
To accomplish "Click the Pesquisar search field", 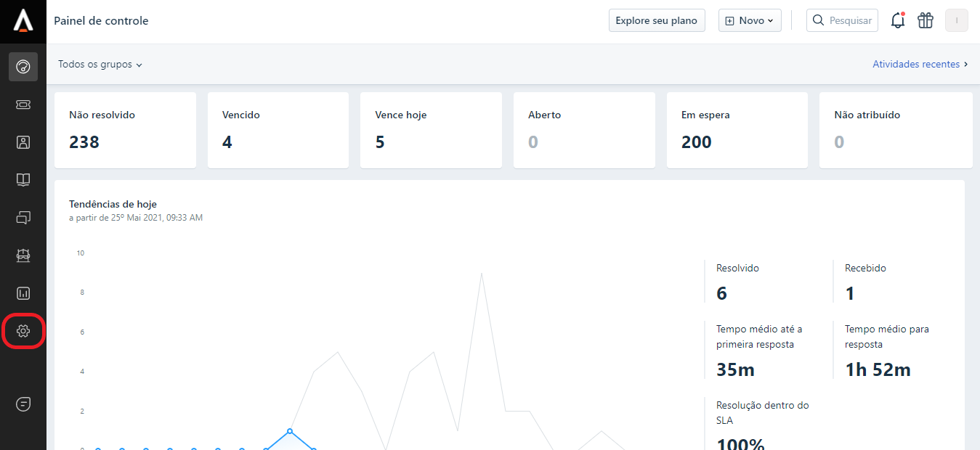I will coord(843,20).
